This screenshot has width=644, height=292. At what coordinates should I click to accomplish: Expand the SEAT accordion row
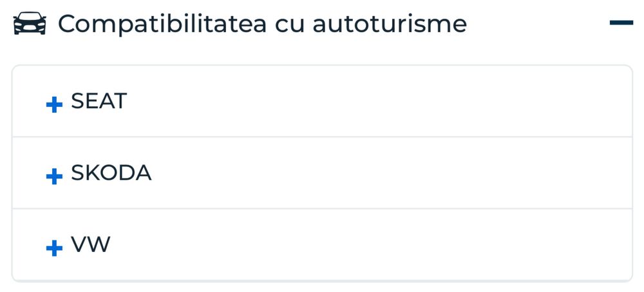[x=322, y=101]
